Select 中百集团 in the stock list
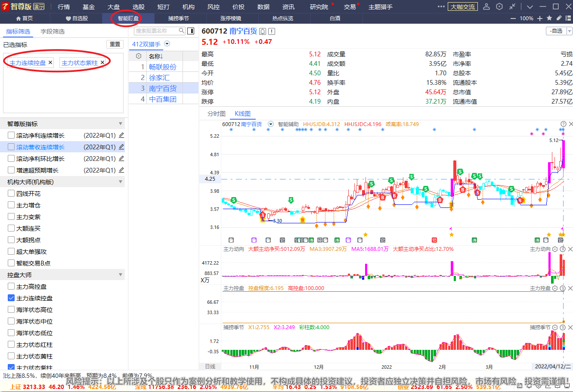Screen dimensions: 573x392 point(163,99)
